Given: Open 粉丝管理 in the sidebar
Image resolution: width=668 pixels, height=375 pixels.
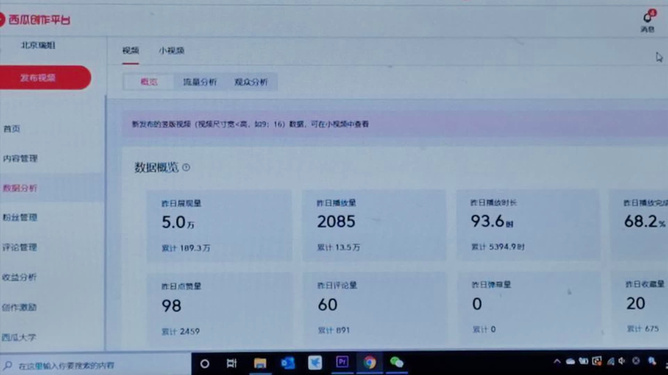Looking at the screenshot, I should click(x=20, y=218).
